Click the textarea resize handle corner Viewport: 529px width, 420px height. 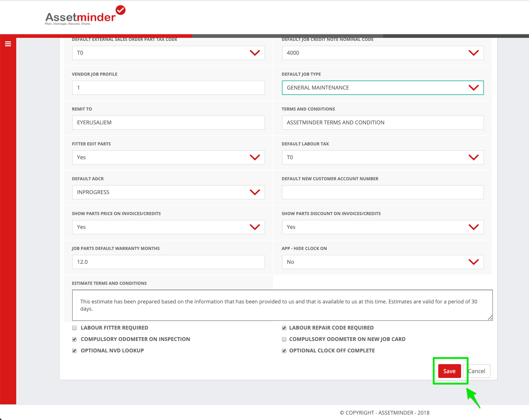point(490,318)
